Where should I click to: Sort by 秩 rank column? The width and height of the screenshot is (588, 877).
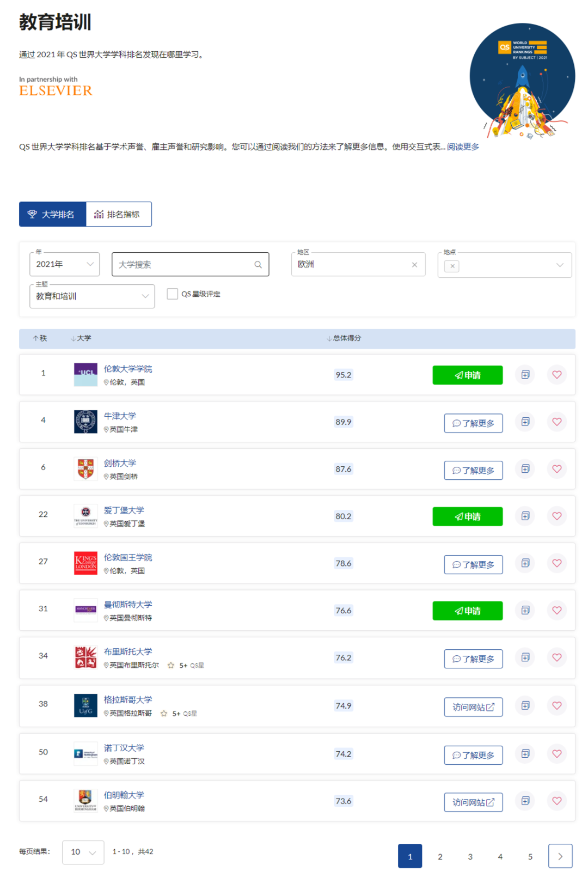pos(40,338)
